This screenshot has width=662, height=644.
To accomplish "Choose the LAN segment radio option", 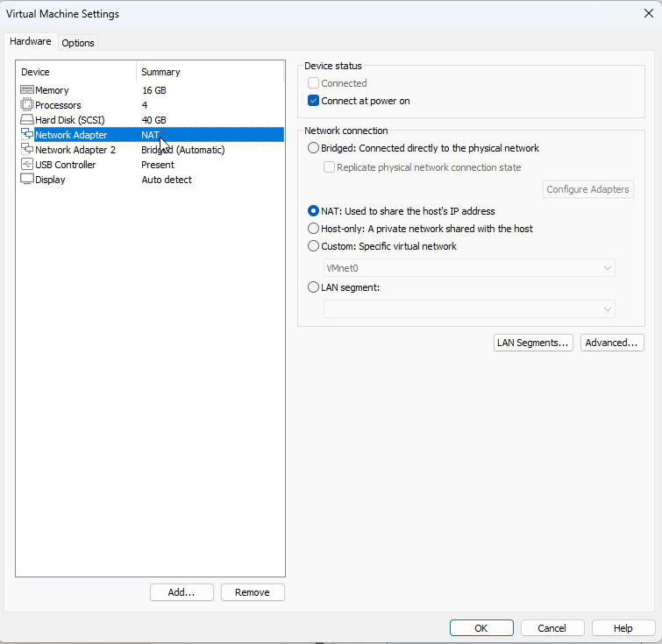I will click(314, 287).
